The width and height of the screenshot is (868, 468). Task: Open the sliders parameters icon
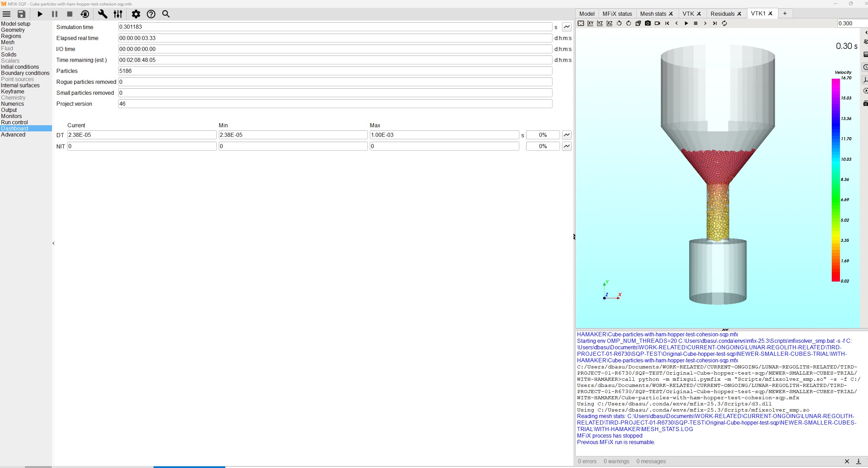(x=118, y=14)
